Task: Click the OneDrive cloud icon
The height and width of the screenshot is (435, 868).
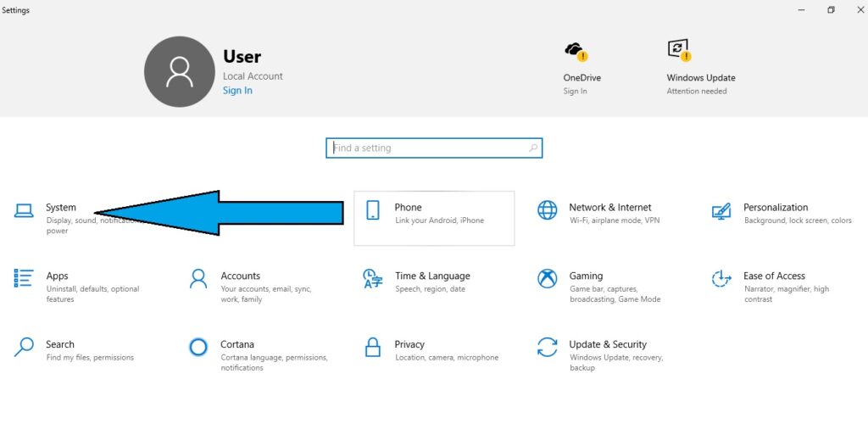Action: pyautogui.click(x=576, y=51)
